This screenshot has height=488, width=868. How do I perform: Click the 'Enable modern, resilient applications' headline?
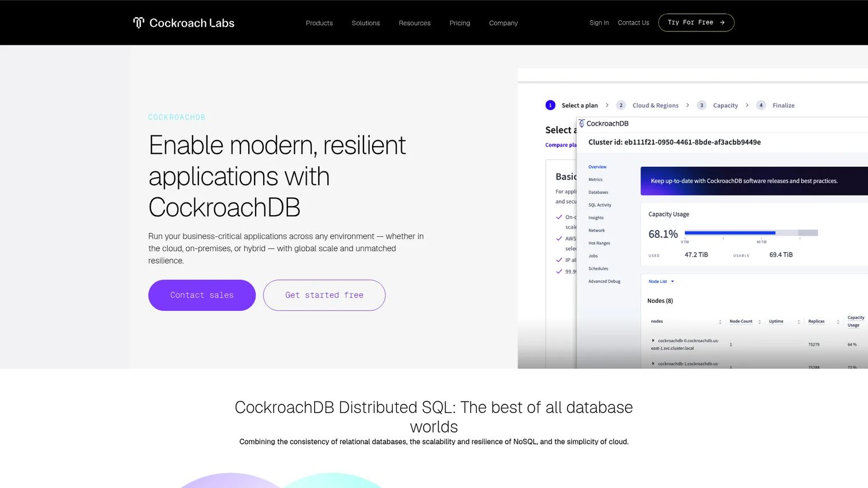click(277, 176)
